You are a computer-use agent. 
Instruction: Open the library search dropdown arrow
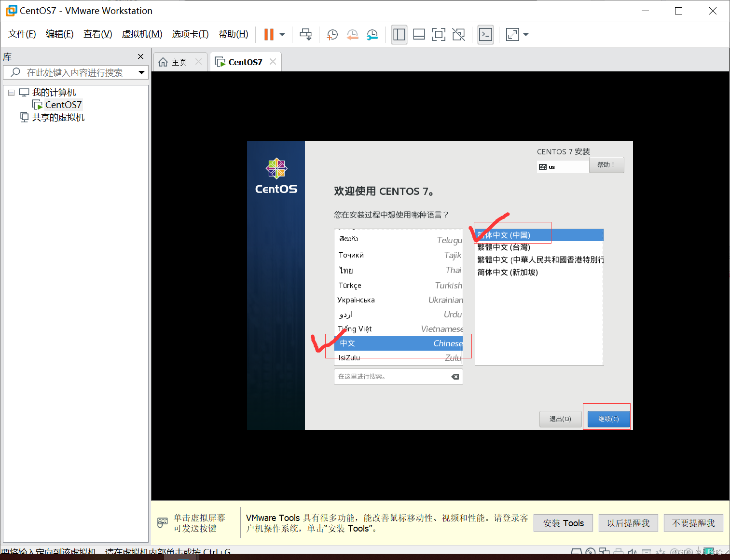[x=141, y=72]
